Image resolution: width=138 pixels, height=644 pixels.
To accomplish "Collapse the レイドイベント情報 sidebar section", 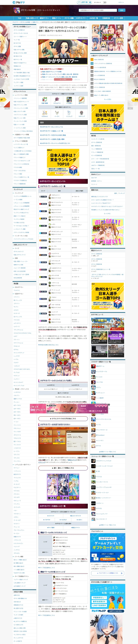I will (x=24, y=95).
